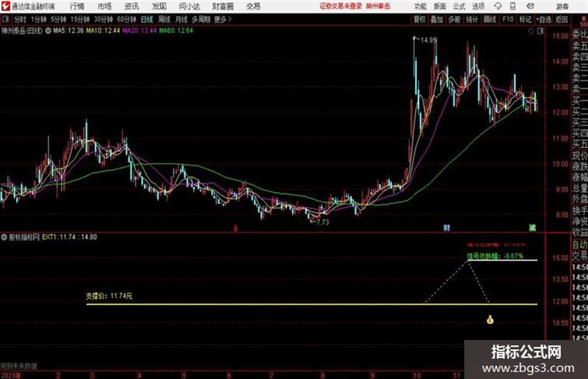Open the 财富圈 menu
588x379 pixels.
click(223, 6)
